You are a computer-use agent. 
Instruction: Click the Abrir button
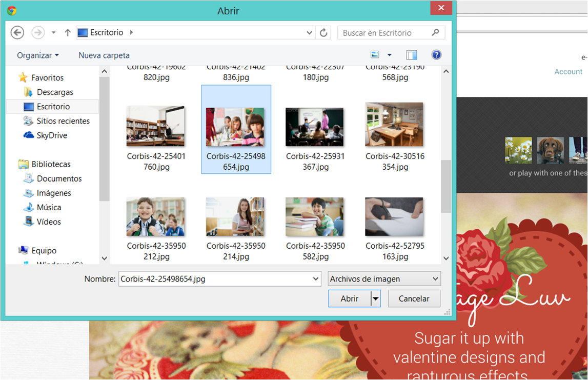click(350, 298)
